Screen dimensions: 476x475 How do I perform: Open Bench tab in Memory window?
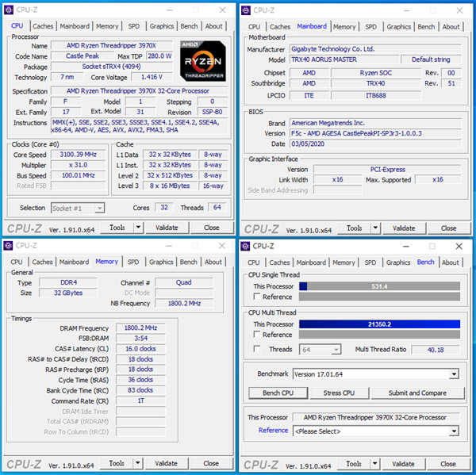189,262
